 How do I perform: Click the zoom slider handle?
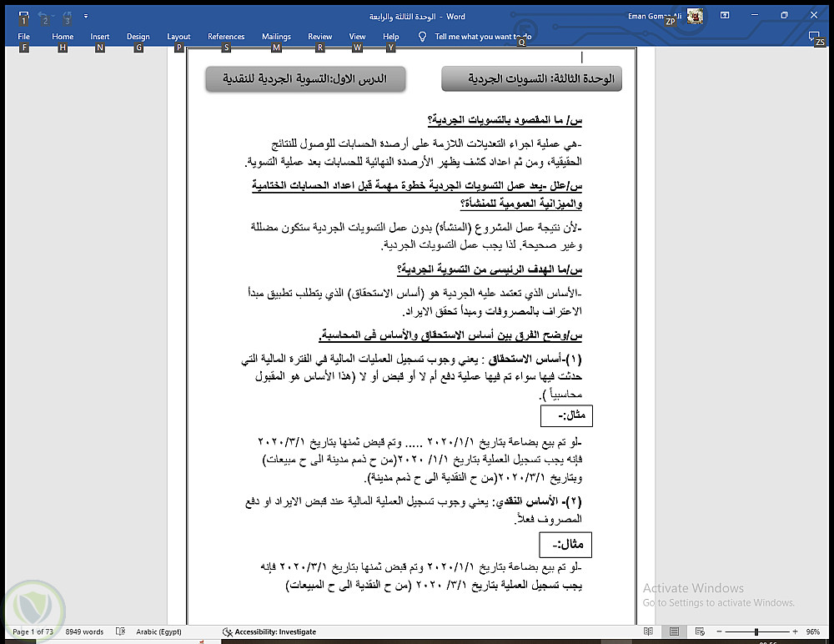pyautogui.click(x=756, y=631)
